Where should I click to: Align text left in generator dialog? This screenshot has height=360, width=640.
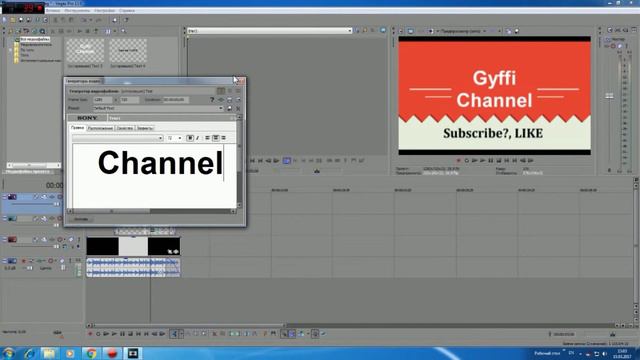pos(207,138)
